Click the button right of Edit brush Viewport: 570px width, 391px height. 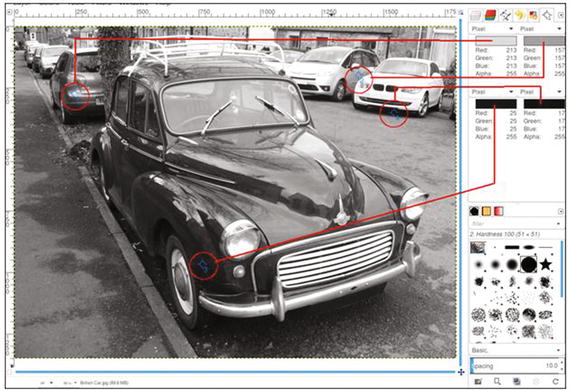[497, 381]
